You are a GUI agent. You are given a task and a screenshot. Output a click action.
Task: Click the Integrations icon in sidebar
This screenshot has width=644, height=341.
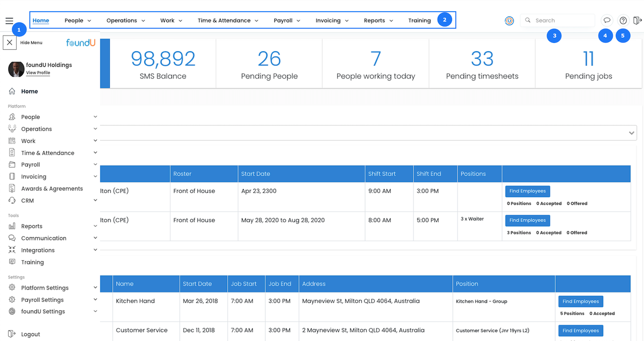point(12,250)
